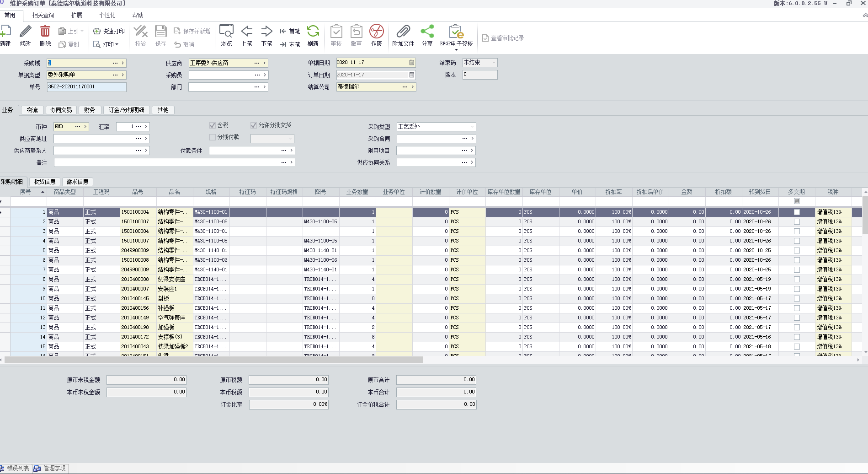Click the 保存 floppy disk icon
This screenshot has width=868, height=474.
pyautogui.click(x=161, y=32)
